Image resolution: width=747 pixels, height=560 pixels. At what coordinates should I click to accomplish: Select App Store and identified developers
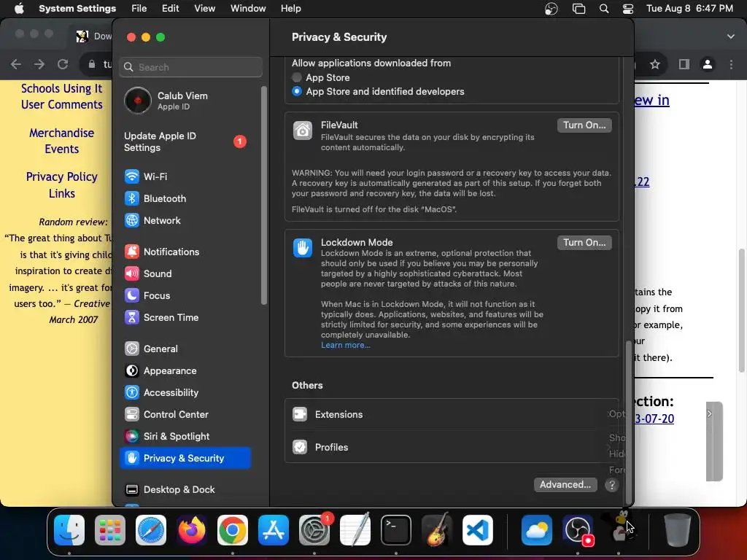tap(297, 91)
